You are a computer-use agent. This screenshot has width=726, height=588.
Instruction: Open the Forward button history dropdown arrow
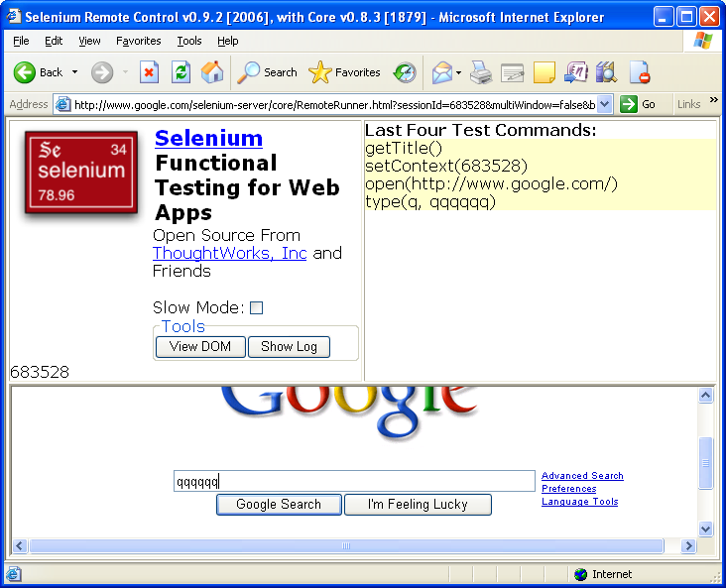pos(125,72)
